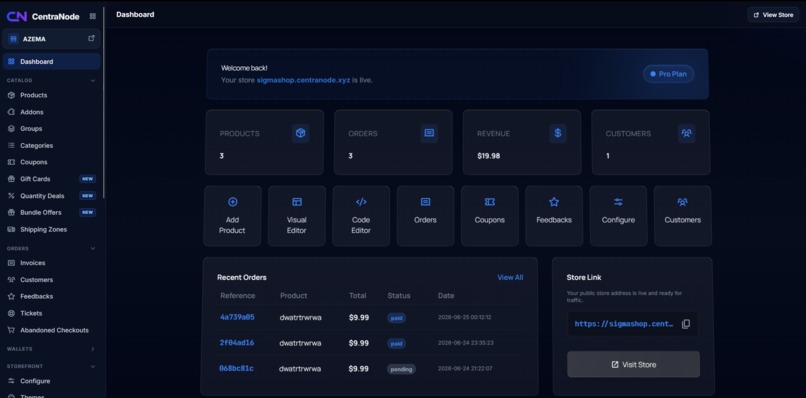Open the sigmashop.centranode.xyz link
The height and width of the screenshot is (398, 806).
pyautogui.click(x=303, y=80)
